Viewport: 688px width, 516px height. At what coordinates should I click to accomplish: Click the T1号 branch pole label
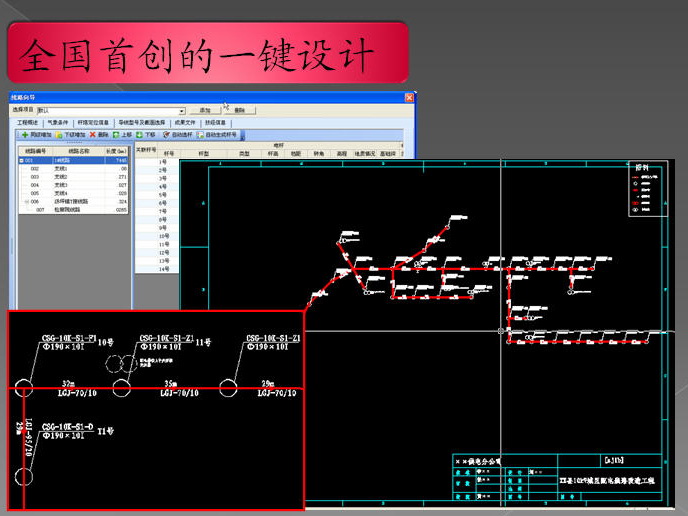pos(105,431)
